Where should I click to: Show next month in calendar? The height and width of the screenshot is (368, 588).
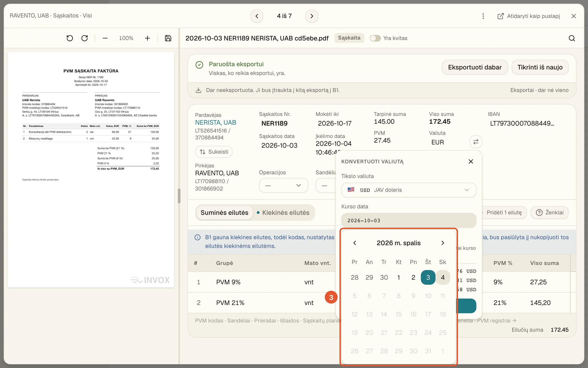[443, 243]
